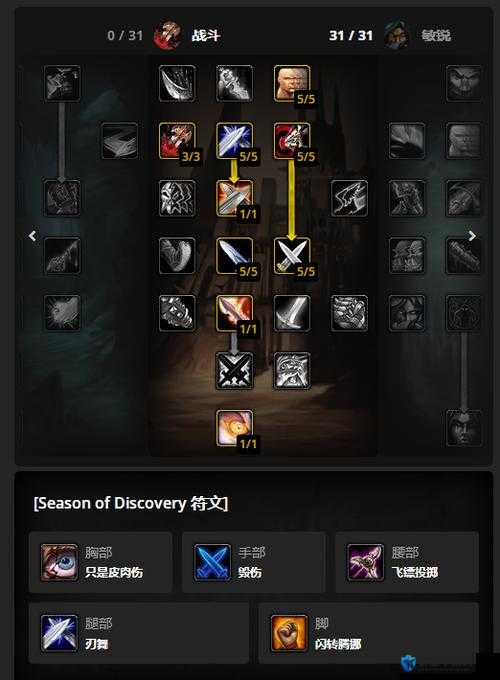
Task: Open the 手部 毁伤 rune
Action: tap(253, 562)
